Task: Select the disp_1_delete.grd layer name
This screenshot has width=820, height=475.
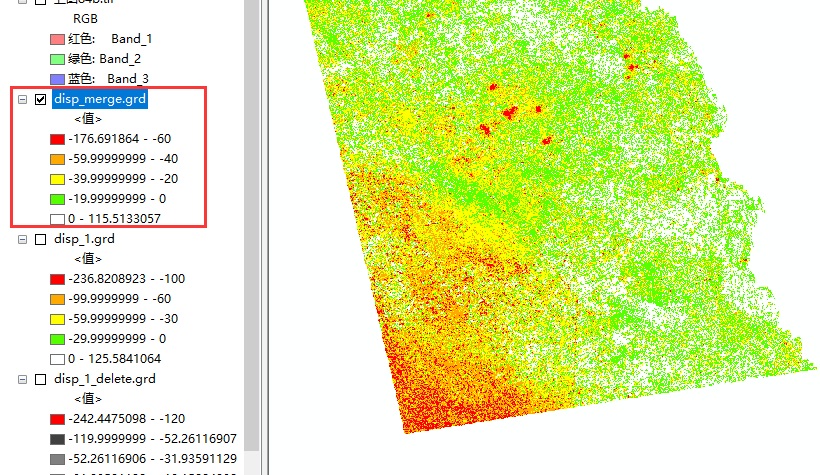Action: pyautogui.click(x=105, y=379)
